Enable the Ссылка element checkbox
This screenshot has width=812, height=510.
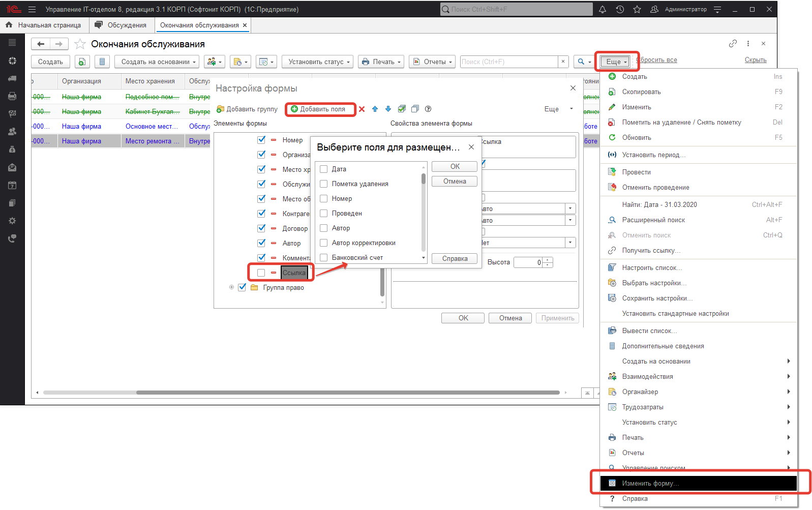point(261,273)
